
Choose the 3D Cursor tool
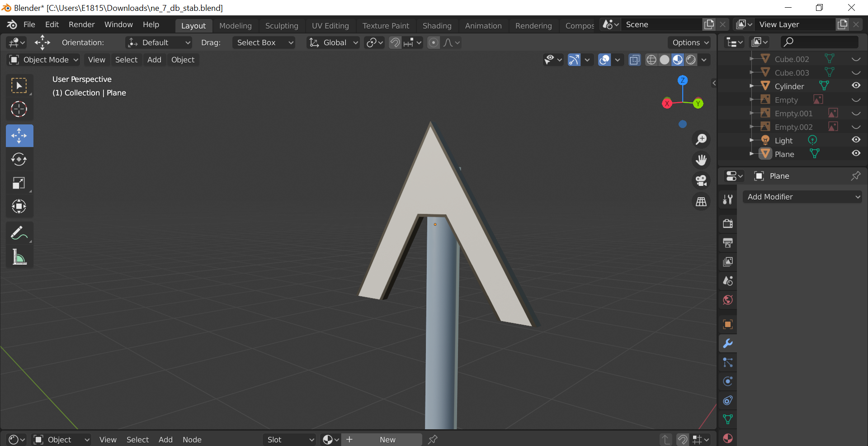pos(19,109)
